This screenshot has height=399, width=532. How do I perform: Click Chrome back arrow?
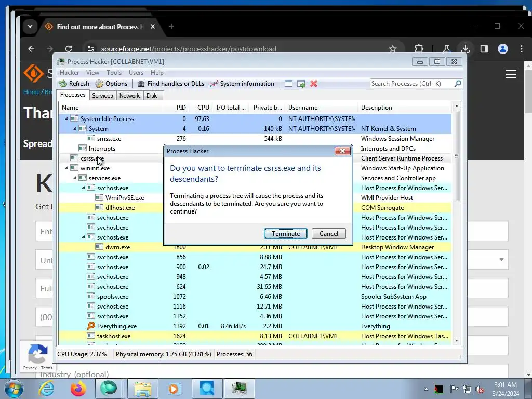(31, 49)
